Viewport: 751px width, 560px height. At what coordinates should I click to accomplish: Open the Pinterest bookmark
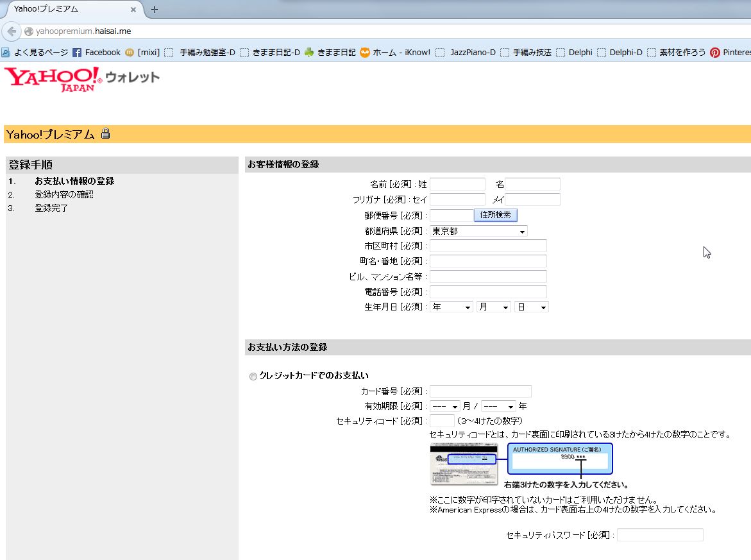point(730,52)
